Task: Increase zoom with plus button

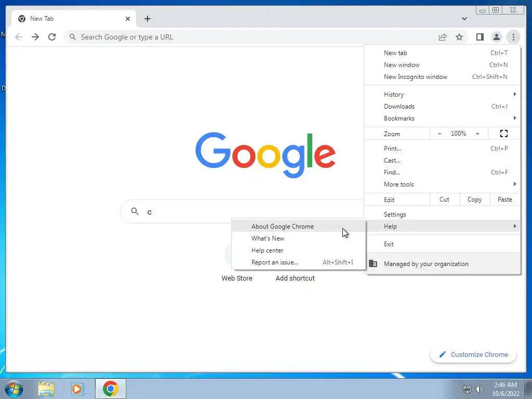Action: pyautogui.click(x=477, y=134)
